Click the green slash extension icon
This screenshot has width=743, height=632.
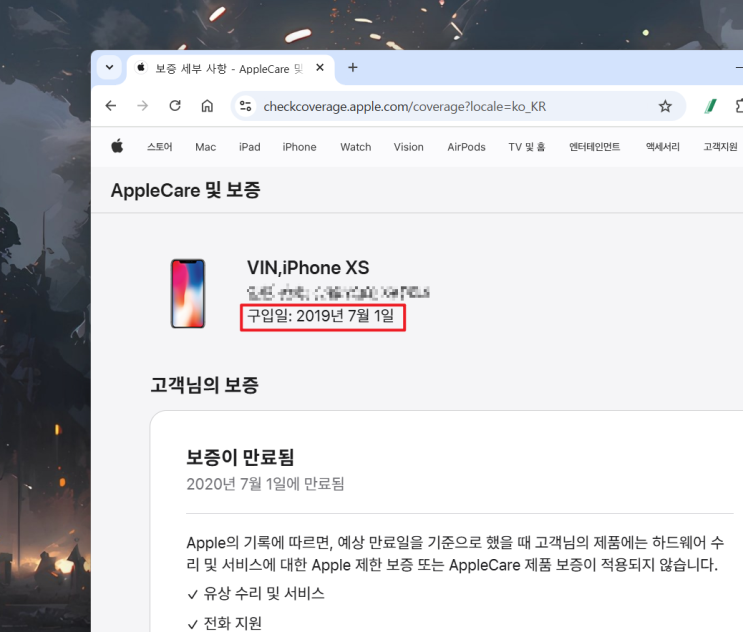point(710,106)
